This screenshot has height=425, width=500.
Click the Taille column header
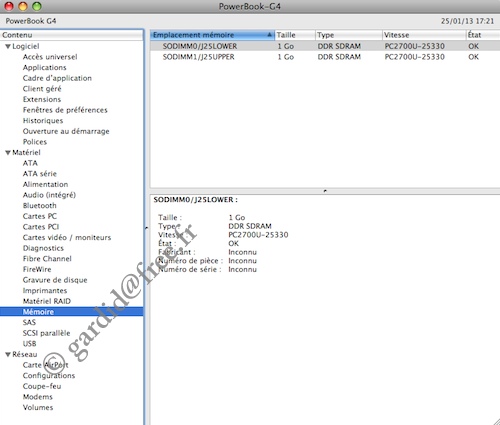(295, 35)
